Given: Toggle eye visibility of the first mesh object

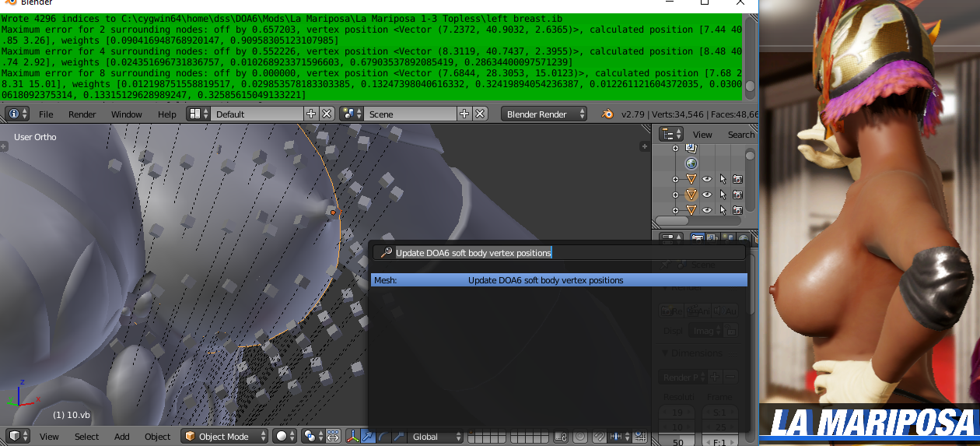Looking at the screenshot, I should (707, 179).
